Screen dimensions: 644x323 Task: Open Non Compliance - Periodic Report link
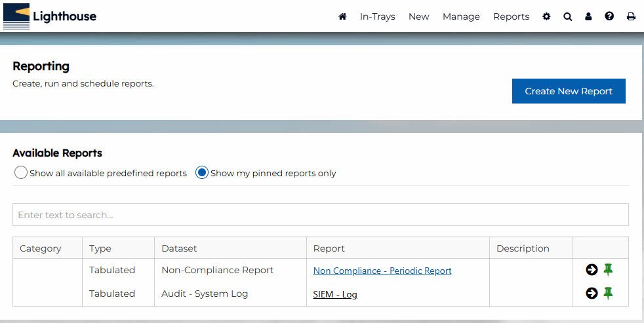coord(382,271)
